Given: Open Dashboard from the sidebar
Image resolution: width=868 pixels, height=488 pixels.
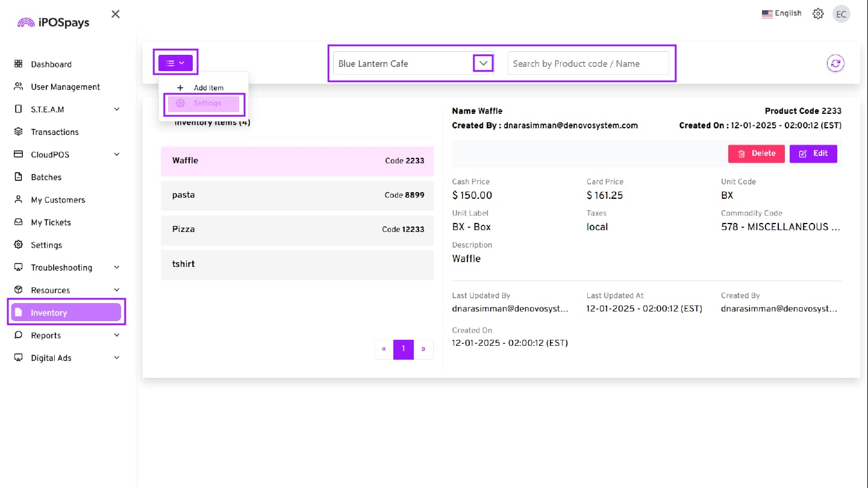Looking at the screenshot, I should click(51, 64).
